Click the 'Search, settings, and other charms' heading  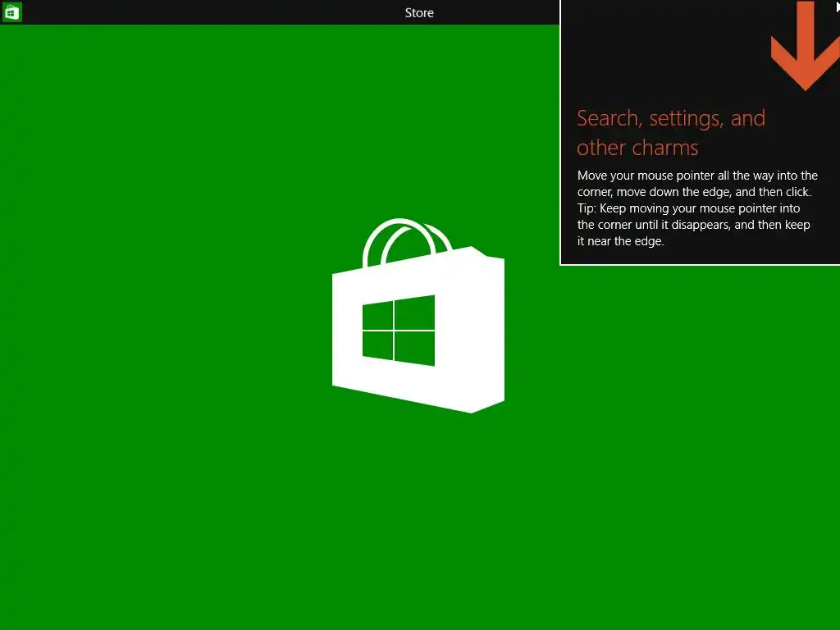pos(671,133)
